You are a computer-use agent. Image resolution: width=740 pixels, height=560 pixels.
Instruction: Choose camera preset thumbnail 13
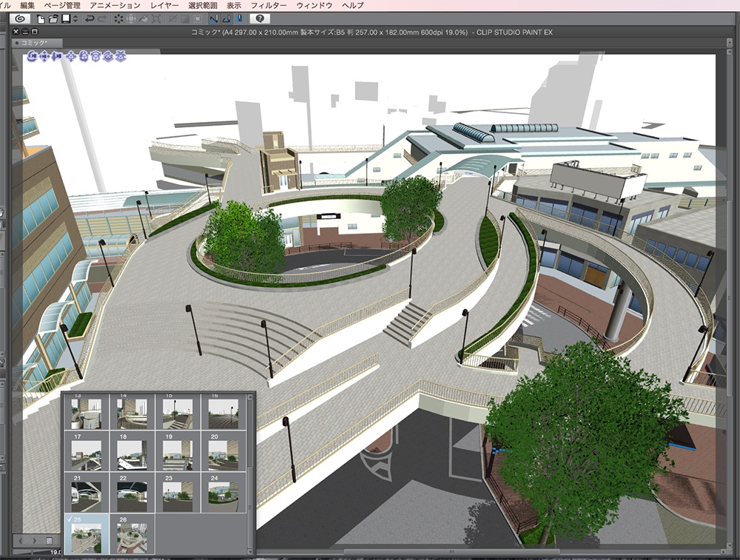[87, 412]
